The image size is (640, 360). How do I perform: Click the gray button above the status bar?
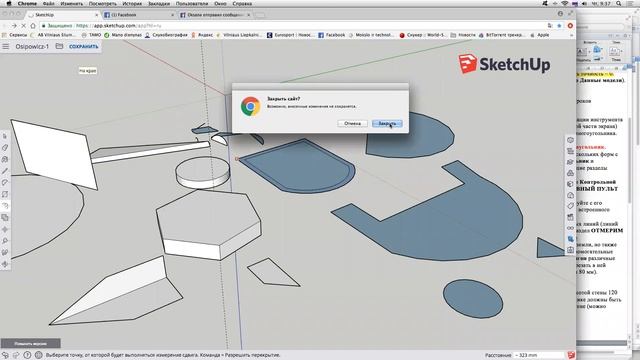pos(31,343)
